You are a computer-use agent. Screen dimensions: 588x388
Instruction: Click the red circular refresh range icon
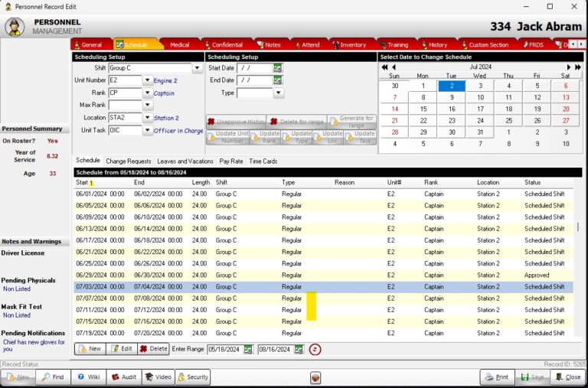(x=315, y=349)
